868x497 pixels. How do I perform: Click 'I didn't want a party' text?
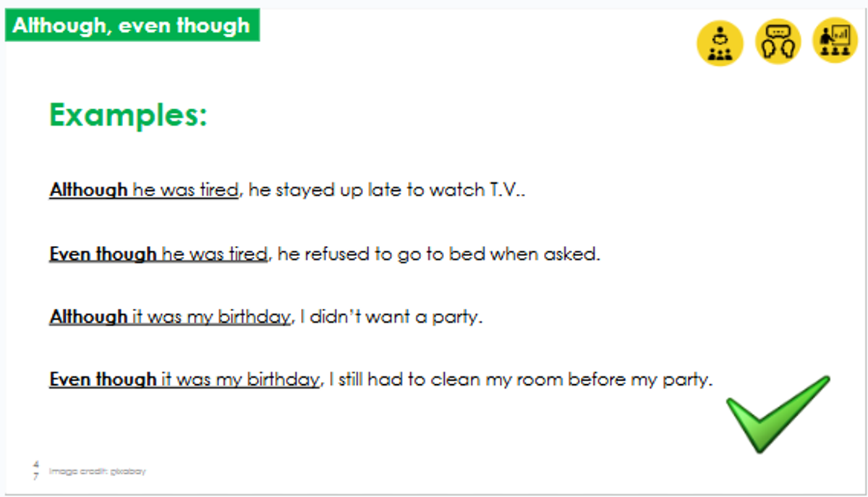[391, 317]
